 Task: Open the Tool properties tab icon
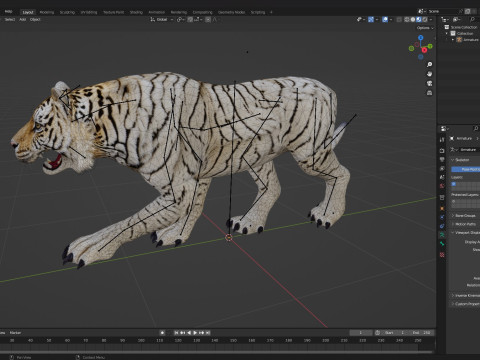pos(442,140)
